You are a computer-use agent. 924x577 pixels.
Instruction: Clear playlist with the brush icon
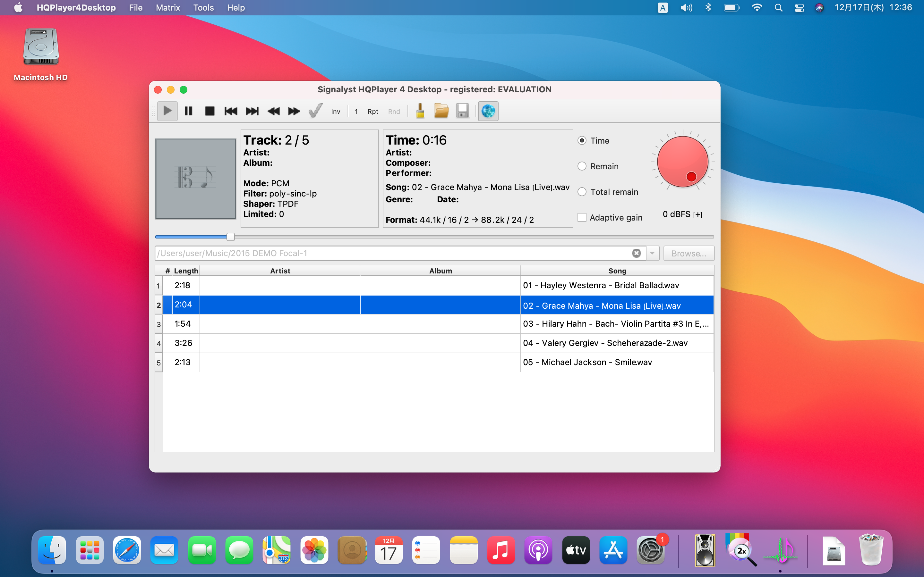(x=420, y=111)
